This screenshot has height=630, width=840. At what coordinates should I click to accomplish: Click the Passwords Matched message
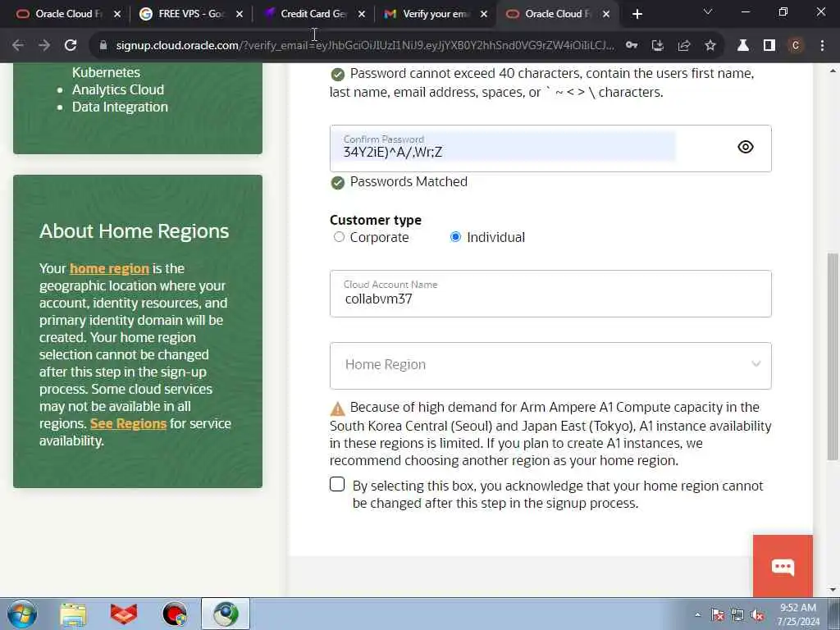click(x=409, y=181)
